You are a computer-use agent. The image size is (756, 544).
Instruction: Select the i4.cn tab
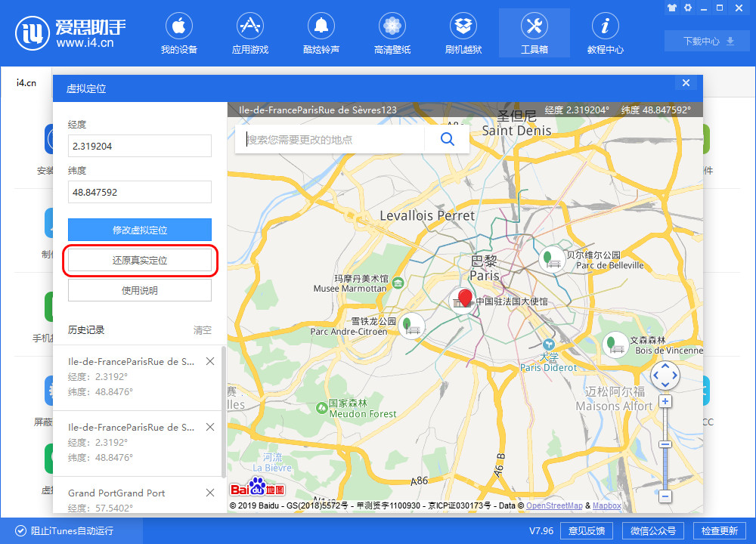pyautogui.click(x=26, y=82)
